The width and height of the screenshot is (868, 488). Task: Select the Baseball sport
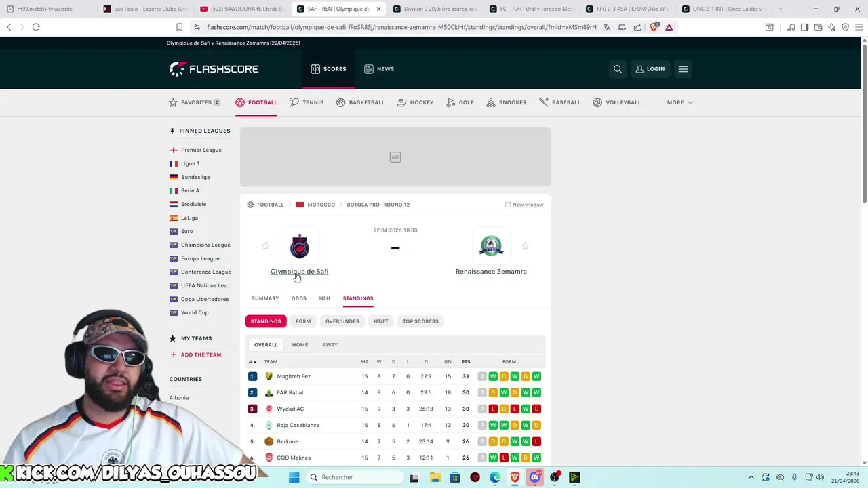(559, 102)
